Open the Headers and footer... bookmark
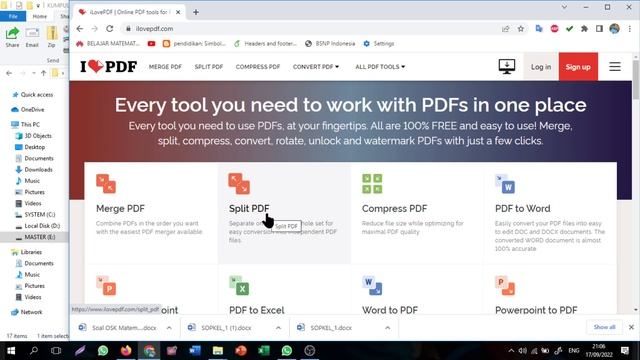 pos(265,44)
